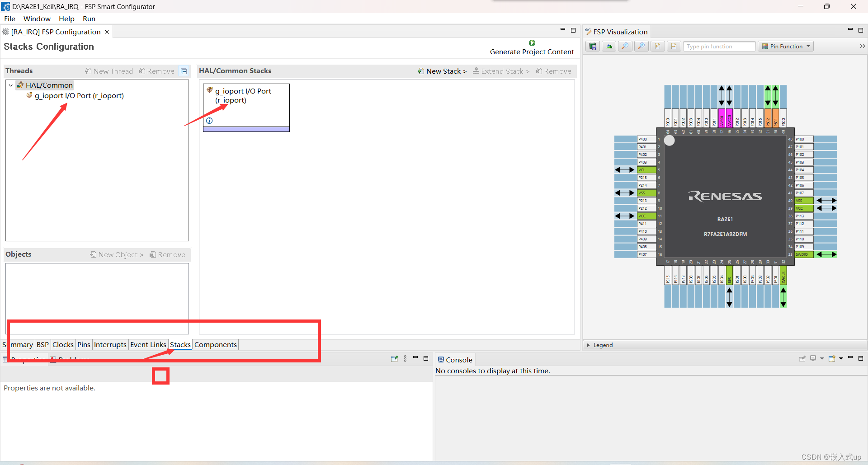Image resolution: width=868 pixels, height=465 pixels.
Task: Maximize the Console pane
Action: (861, 358)
